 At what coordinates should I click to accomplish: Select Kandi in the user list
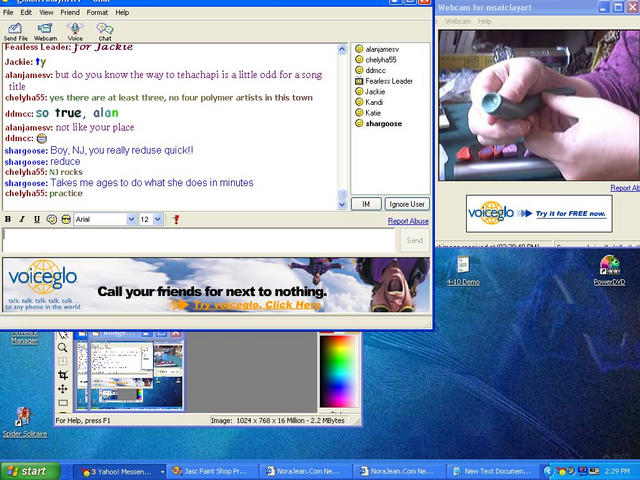pos(369,102)
